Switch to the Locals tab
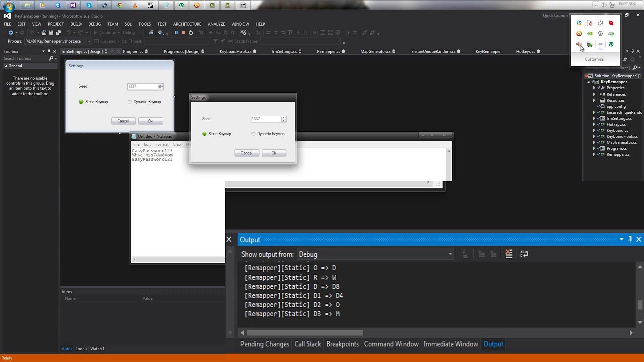The width and height of the screenshot is (644, 362). click(x=81, y=348)
